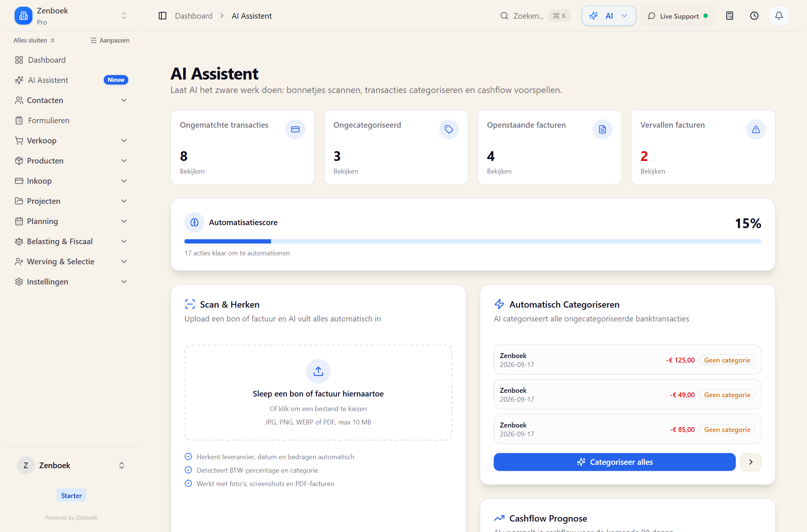The image size is (807, 532).
Task: Expand the Producten section chevron
Action: pyautogui.click(x=124, y=161)
